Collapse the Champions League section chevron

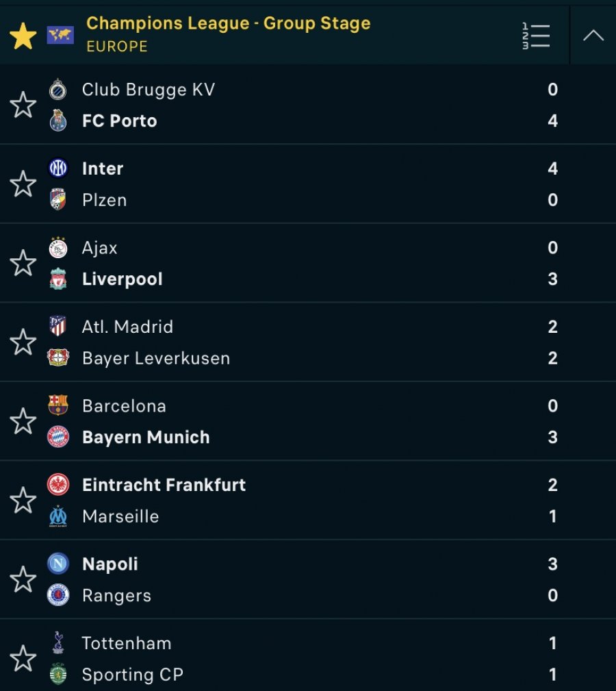tap(593, 35)
